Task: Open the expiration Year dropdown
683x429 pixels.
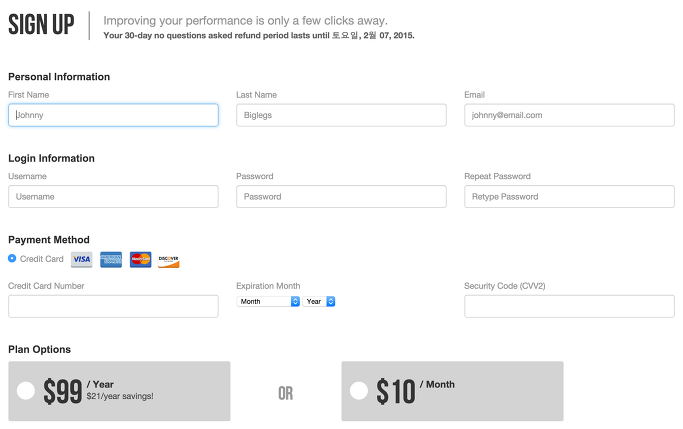Action: pyautogui.click(x=319, y=301)
